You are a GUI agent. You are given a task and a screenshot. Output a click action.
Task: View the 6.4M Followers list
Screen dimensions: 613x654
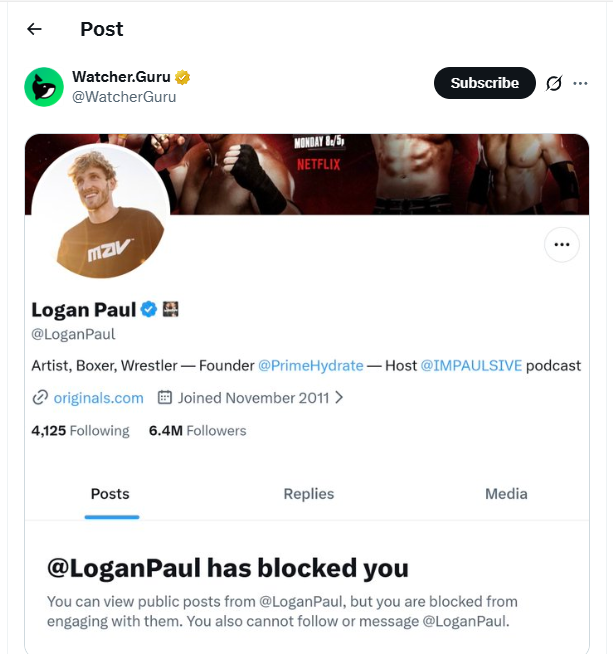197,430
